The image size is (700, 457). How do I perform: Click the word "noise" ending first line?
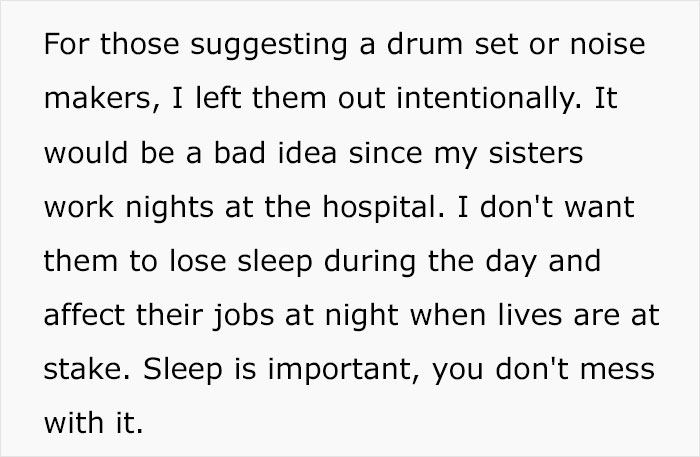608,44
